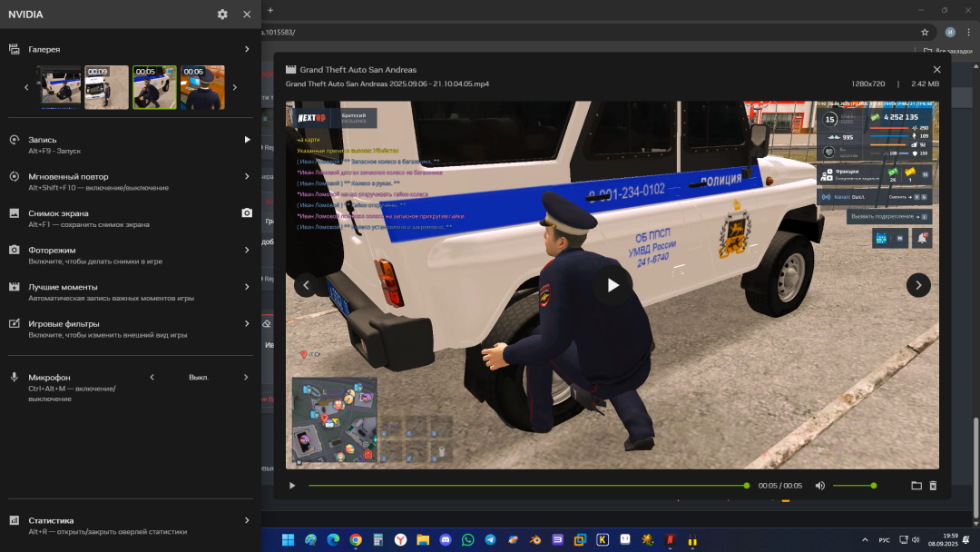Seek on the green video progress bar
Image resolution: width=980 pixels, height=552 pixels.
(x=528, y=486)
